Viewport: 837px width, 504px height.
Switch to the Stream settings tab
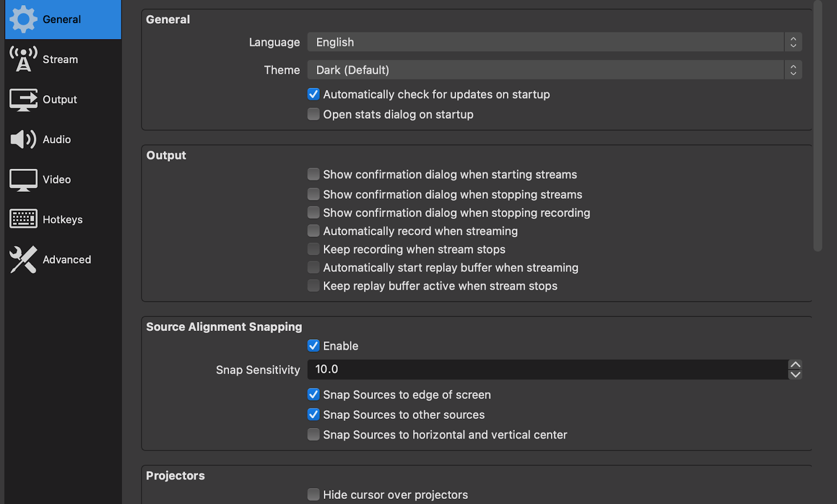pyautogui.click(x=60, y=60)
